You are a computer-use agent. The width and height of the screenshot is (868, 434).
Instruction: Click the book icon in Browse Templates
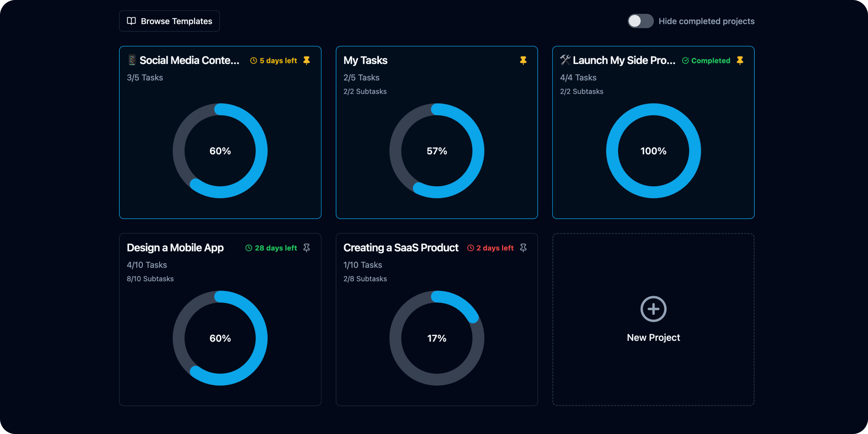point(131,21)
